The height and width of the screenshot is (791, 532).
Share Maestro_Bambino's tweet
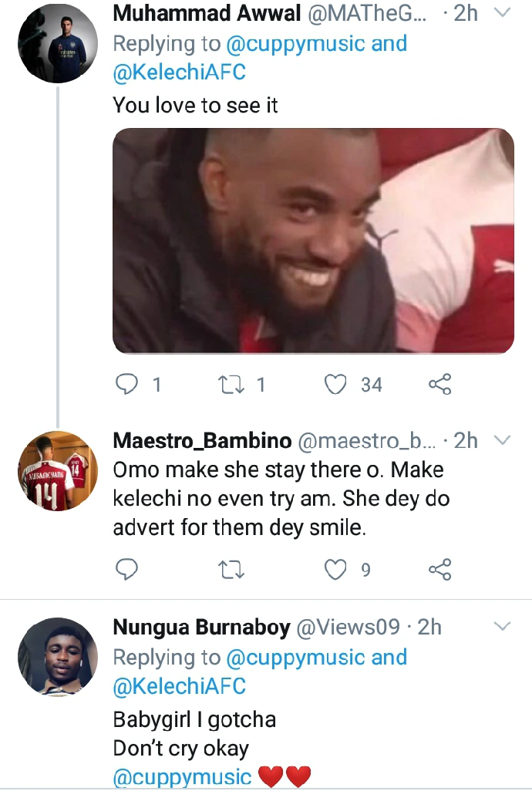pos(439,570)
